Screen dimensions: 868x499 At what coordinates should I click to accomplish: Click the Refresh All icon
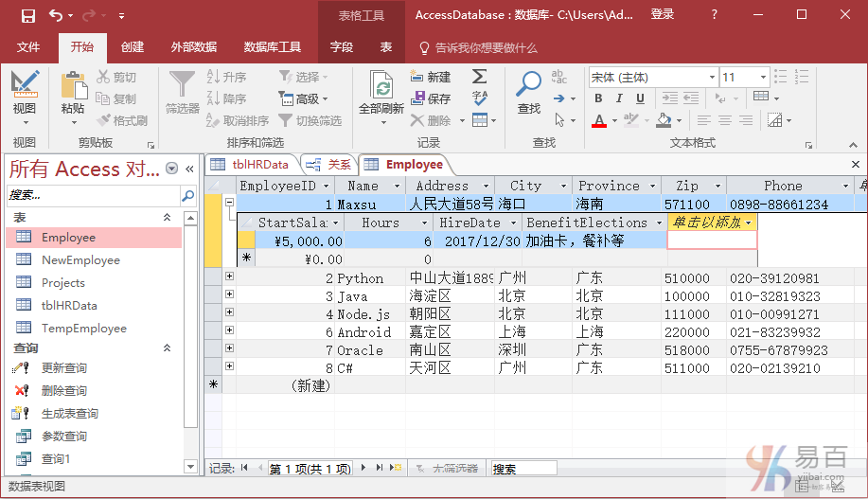click(x=381, y=88)
